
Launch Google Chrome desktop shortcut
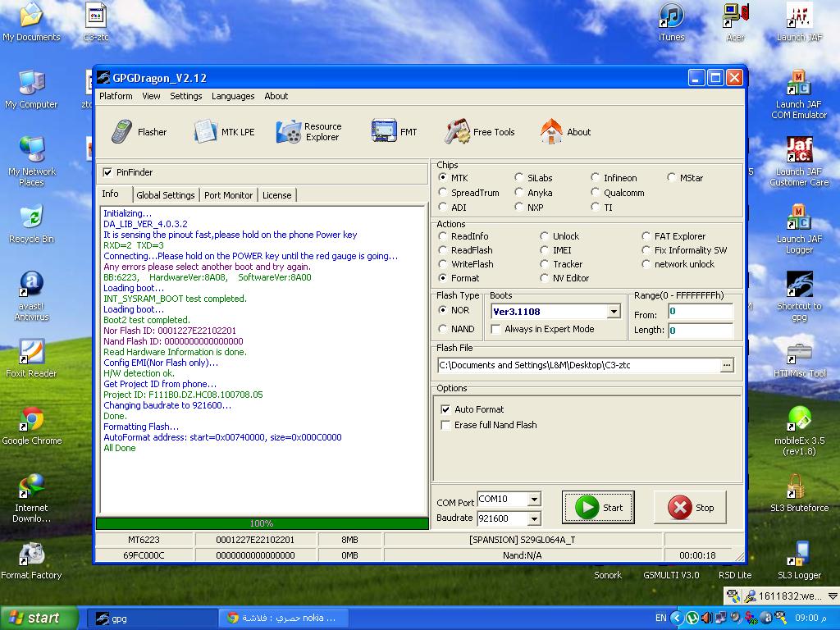[31, 426]
